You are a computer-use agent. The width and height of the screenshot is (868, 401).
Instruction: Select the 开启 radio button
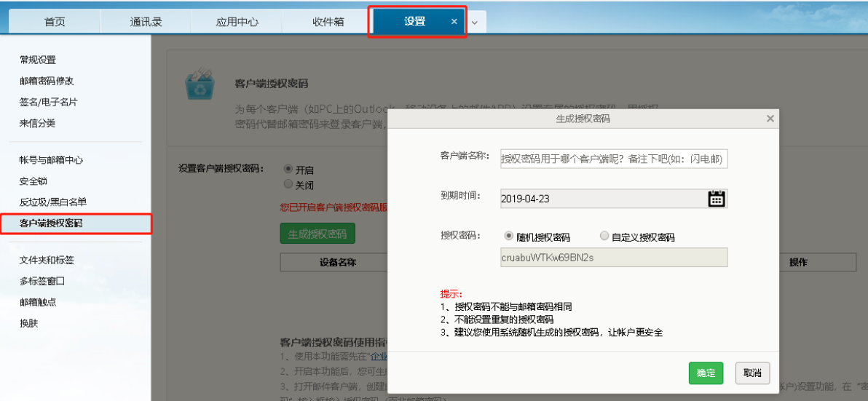point(288,168)
